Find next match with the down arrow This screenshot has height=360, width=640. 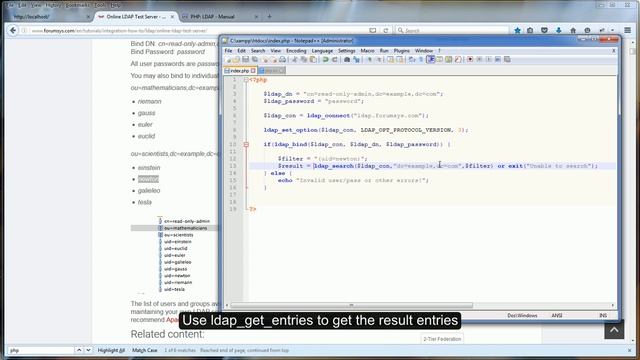88,350
